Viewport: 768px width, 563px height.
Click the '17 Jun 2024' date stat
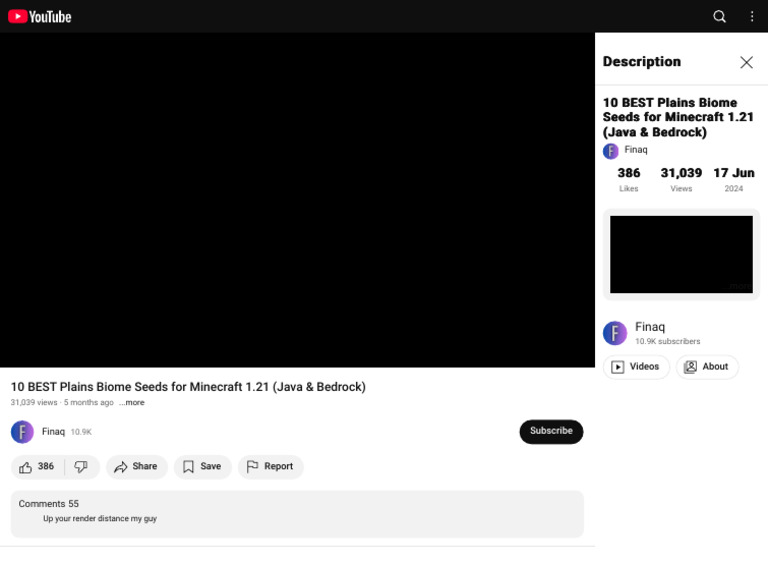(733, 179)
